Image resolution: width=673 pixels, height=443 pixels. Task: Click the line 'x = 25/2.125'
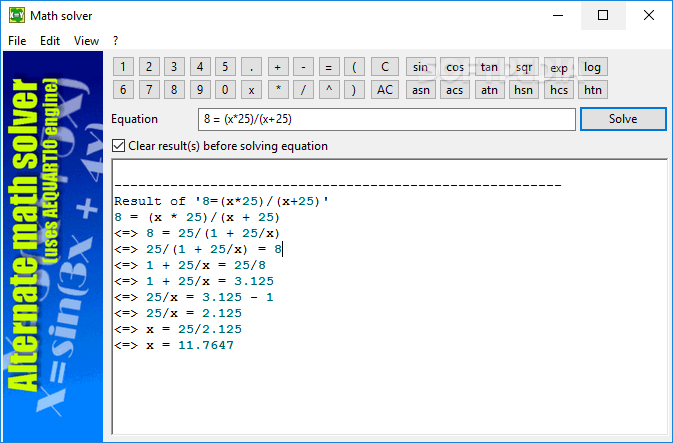click(178, 329)
